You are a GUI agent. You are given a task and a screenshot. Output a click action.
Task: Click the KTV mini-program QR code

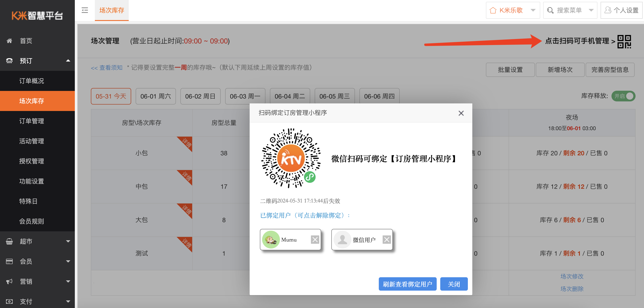click(291, 158)
